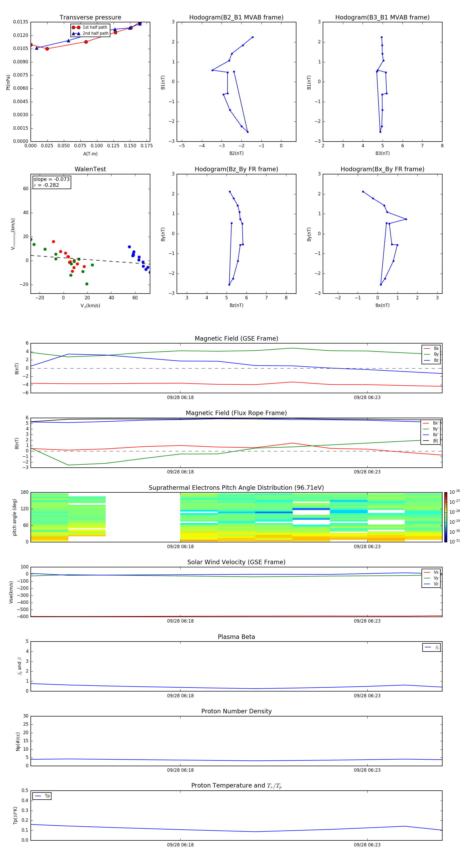Click the 'B3(nT)' x-axis label
Screen dimensions: 473x868
click(382, 153)
